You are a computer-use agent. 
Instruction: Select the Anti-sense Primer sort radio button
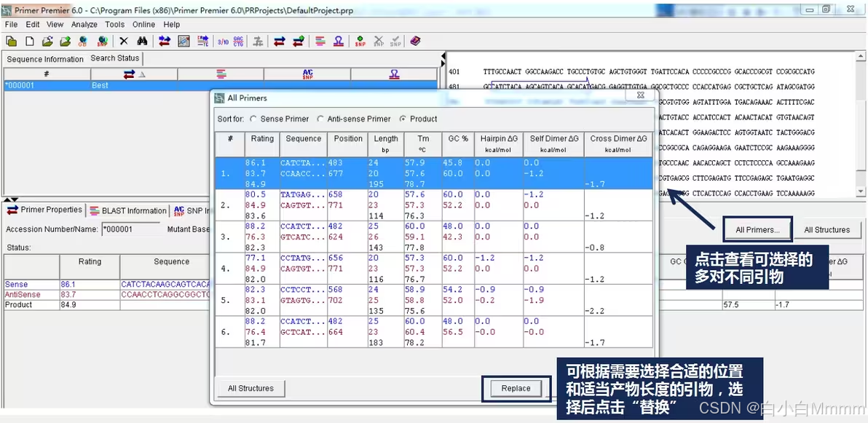320,119
